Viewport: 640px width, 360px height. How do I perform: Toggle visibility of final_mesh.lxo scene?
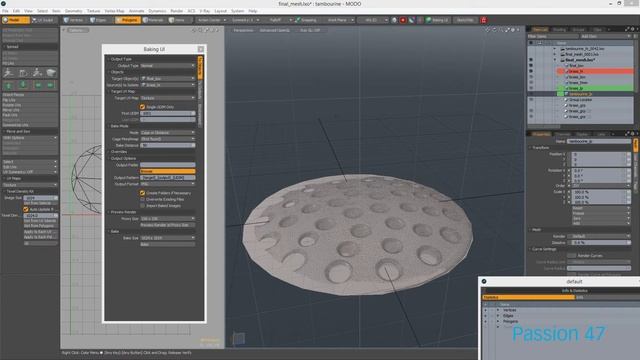pyautogui.click(x=531, y=60)
